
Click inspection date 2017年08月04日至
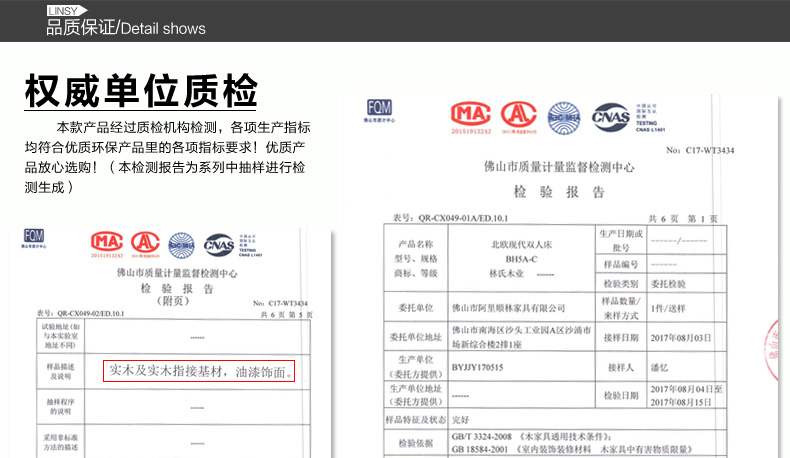point(686,389)
